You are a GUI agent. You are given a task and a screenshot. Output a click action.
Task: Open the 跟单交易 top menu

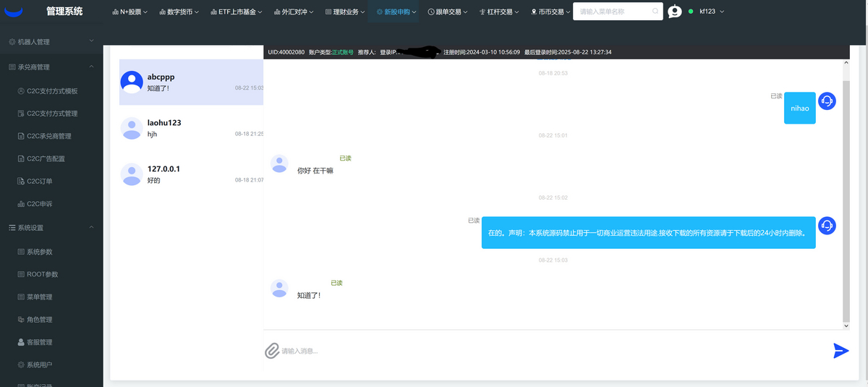click(x=448, y=12)
